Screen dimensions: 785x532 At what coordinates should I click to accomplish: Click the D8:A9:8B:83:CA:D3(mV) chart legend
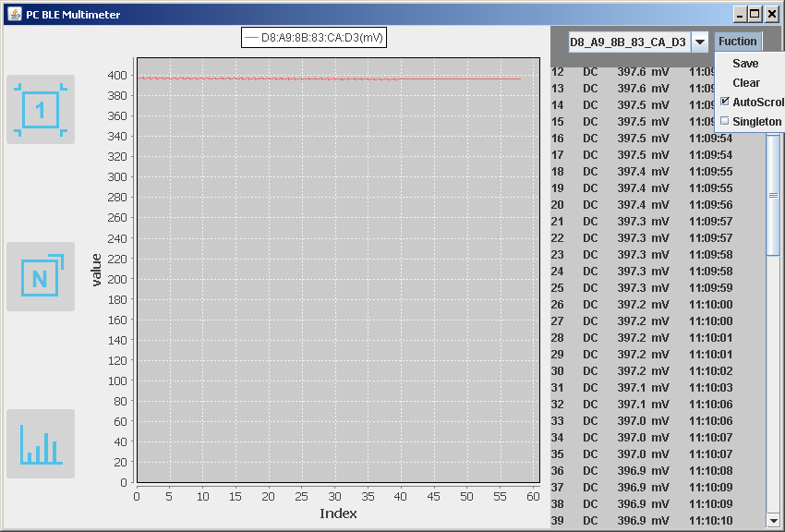(x=314, y=38)
